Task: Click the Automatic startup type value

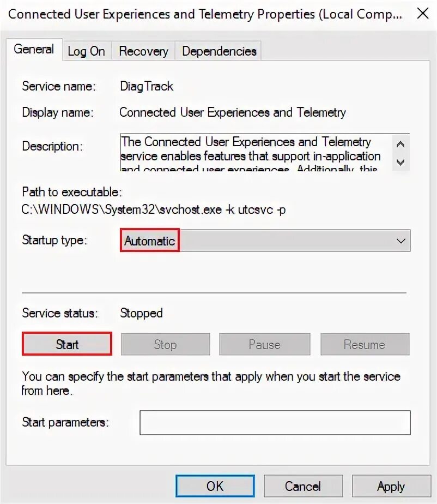Action: (x=150, y=241)
